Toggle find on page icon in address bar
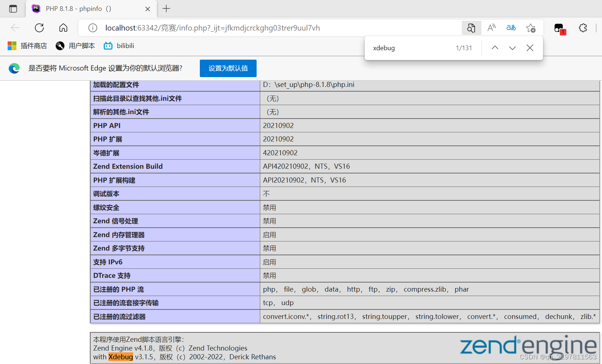 [471, 28]
